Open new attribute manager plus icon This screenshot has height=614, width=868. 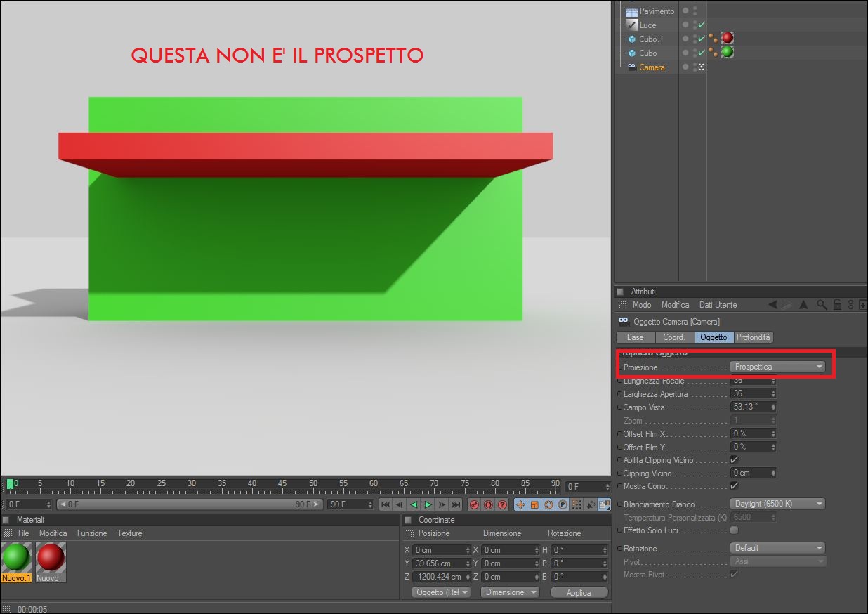click(x=862, y=305)
